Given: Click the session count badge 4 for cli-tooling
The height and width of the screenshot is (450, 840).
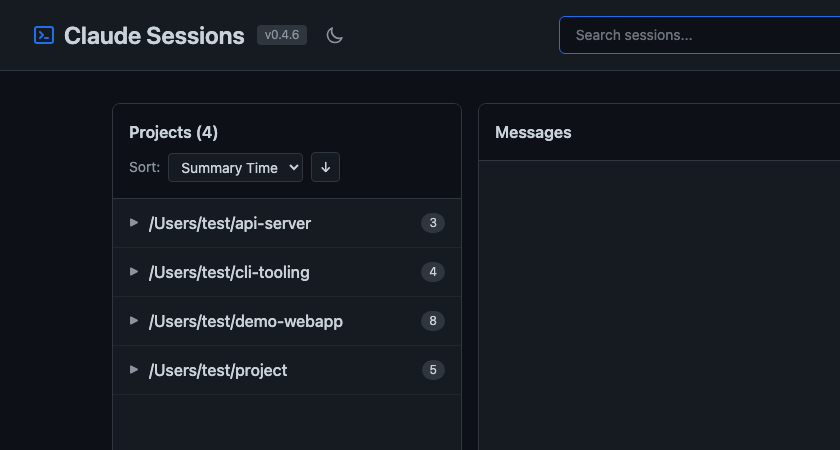Looking at the screenshot, I should pyautogui.click(x=433, y=272).
